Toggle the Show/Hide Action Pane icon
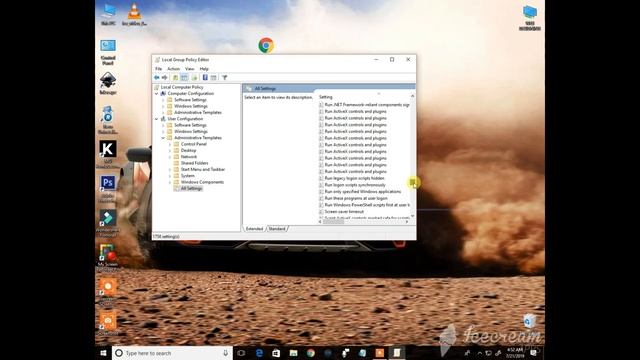Image resolution: width=640 pixels, height=360 pixels. tap(213, 78)
